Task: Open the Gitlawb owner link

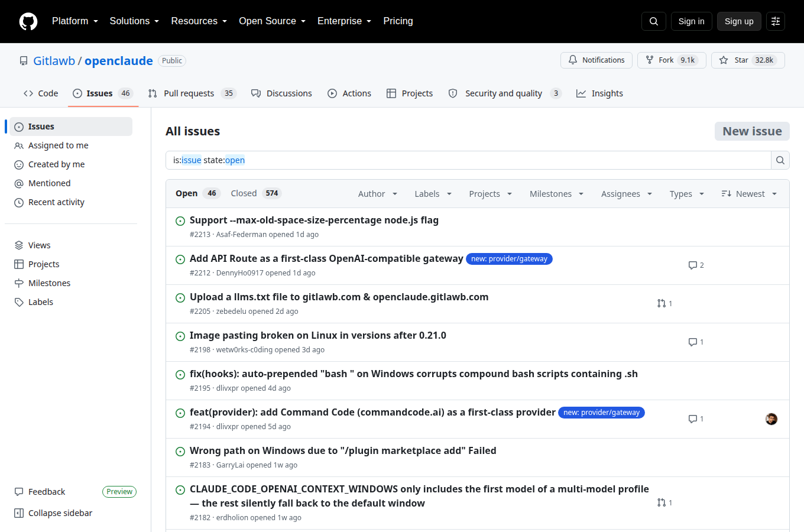Action: (54, 61)
